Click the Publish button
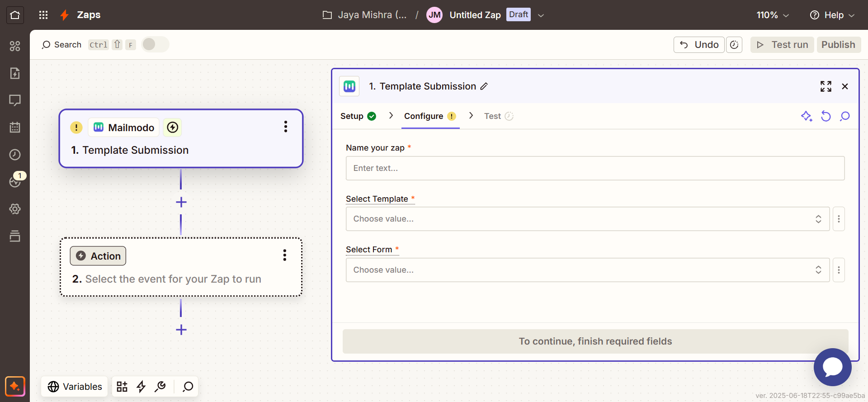868x402 pixels. tap(838, 45)
